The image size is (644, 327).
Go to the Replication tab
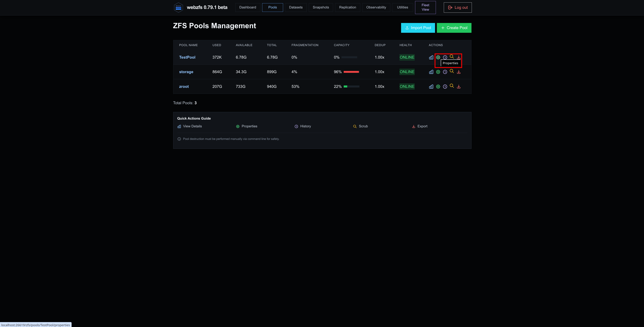pos(347,7)
